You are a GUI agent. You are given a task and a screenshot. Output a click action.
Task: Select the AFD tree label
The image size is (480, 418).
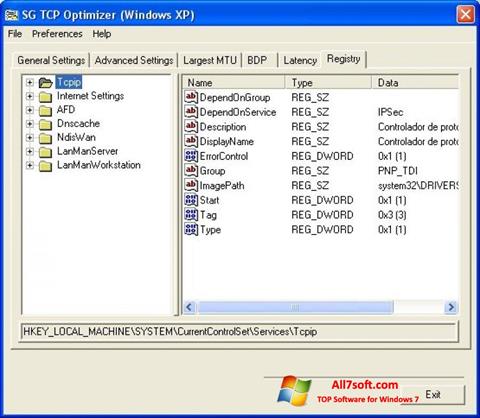[66, 110]
